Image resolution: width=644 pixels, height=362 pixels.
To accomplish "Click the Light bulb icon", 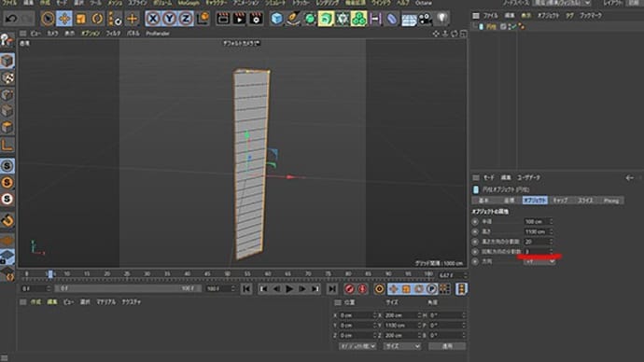I will coord(441,19).
